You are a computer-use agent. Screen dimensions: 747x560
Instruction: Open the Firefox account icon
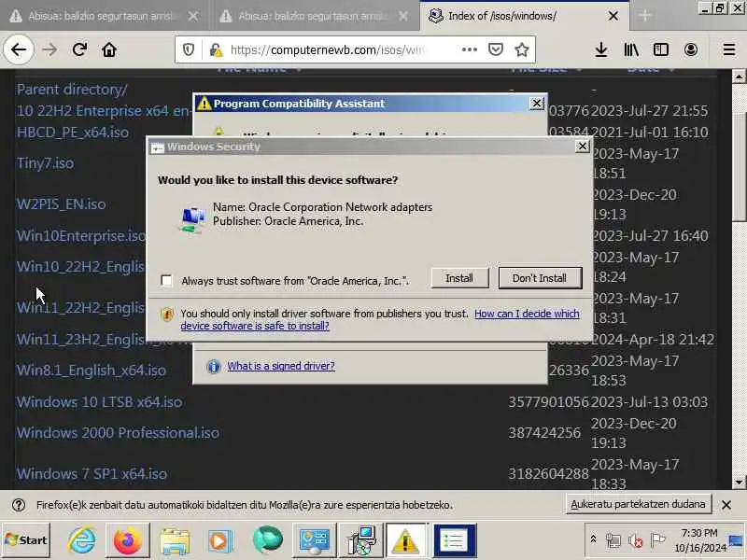[691, 49]
